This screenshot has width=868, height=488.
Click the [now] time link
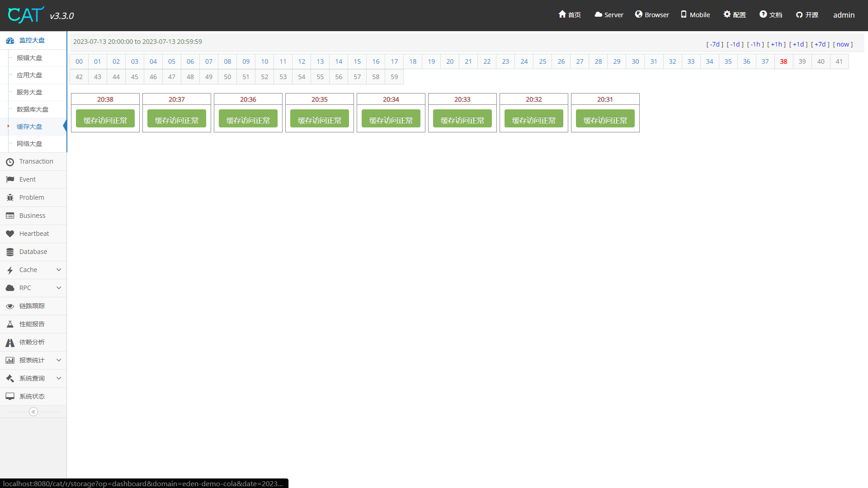click(x=843, y=44)
